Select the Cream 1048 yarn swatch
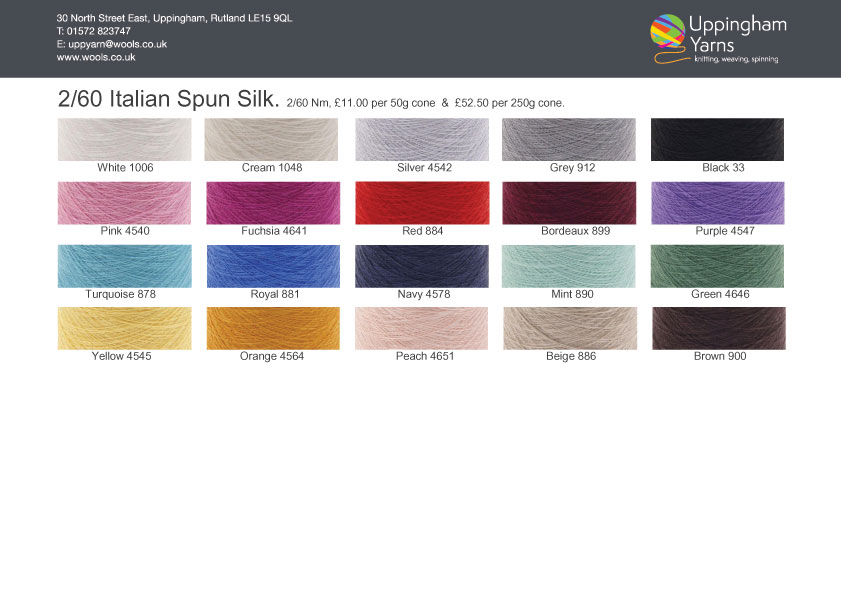The image size is (841, 595). [x=271, y=139]
